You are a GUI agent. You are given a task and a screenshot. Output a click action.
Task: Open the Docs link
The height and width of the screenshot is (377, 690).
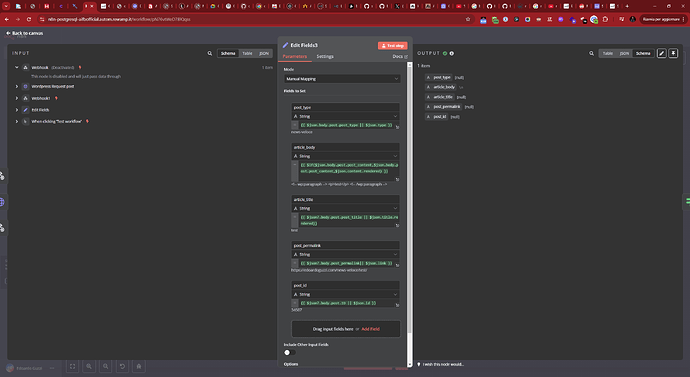[400, 56]
